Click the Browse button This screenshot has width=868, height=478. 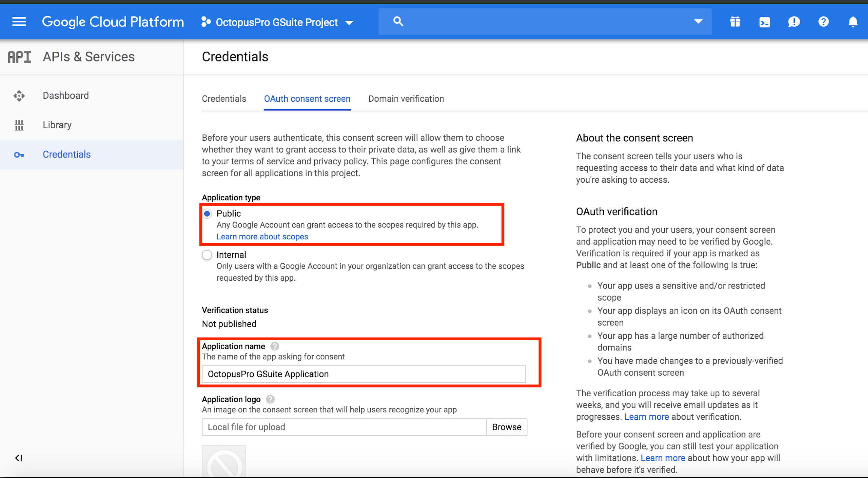point(506,427)
